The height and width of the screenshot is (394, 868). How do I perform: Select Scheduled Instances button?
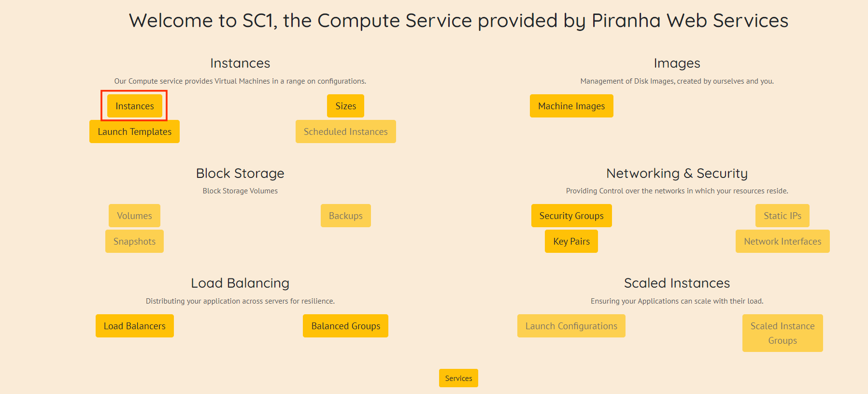pyautogui.click(x=345, y=131)
